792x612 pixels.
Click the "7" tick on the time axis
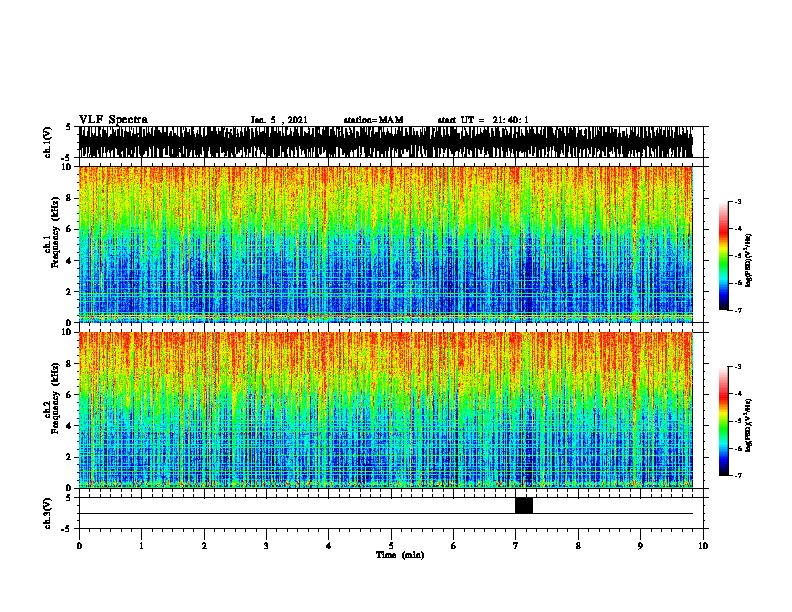516,546
